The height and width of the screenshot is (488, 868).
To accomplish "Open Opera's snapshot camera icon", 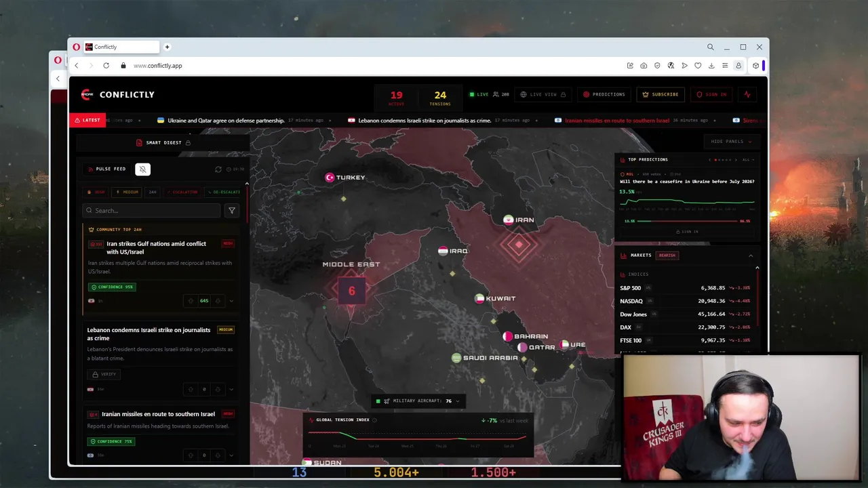I will [644, 66].
